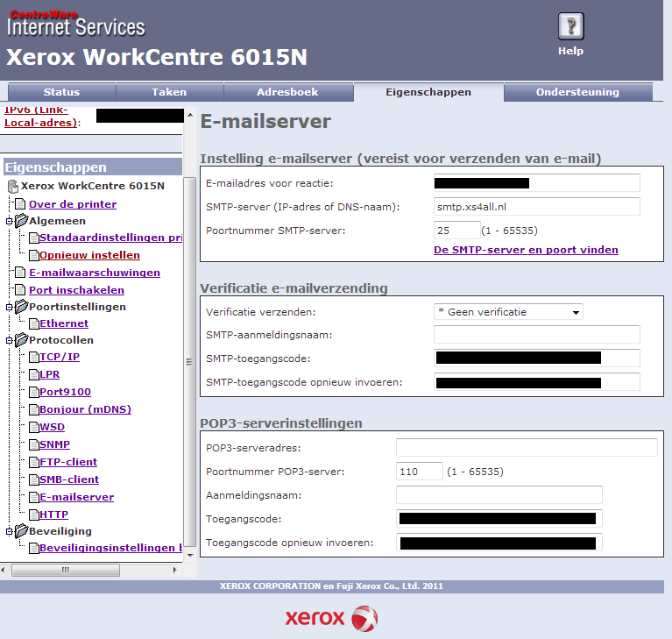Click the folder icon for Poortinstellingen
This screenshot has width=672, height=639.
click(21, 307)
